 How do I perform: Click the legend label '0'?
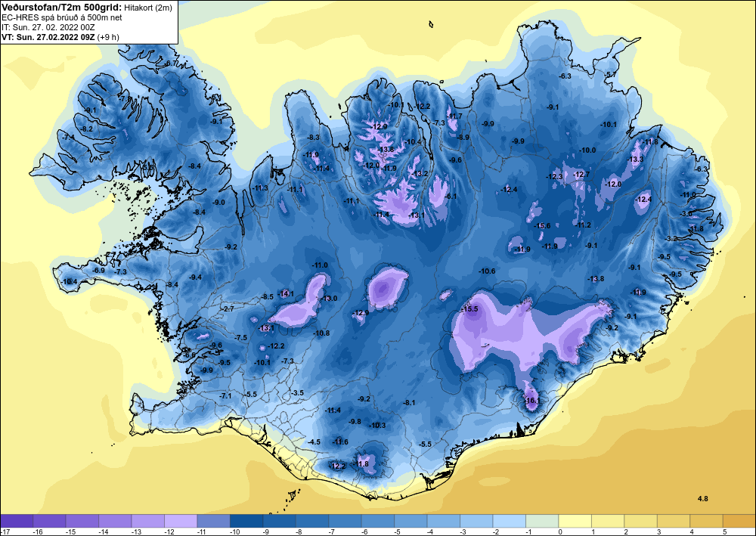(560, 531)
